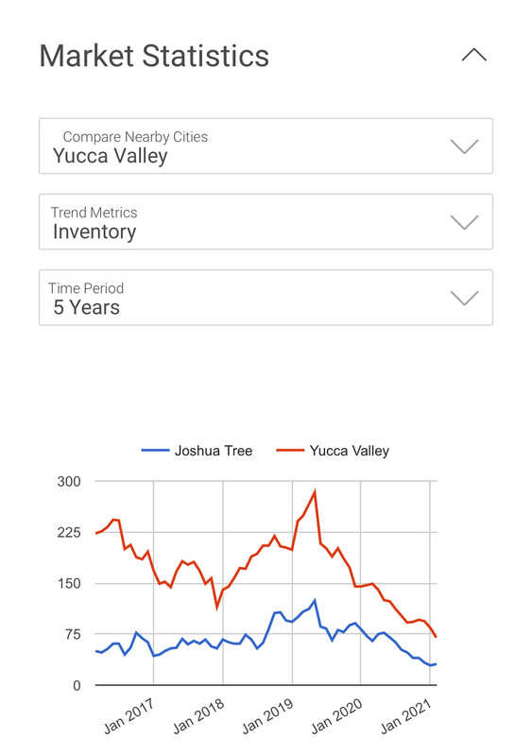This screenshot has width=532, height=756.
Task: Click the red Yucca Valley legend line
Action: [290, 451]
